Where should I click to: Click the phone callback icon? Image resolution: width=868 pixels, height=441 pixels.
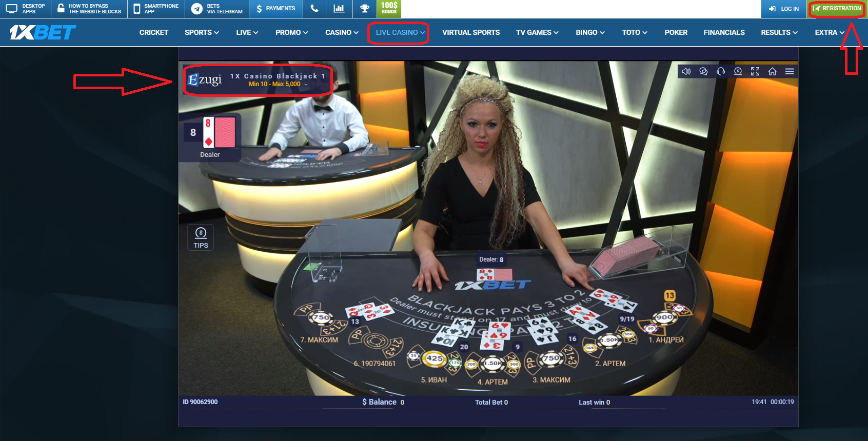click(x=314, y=9)
